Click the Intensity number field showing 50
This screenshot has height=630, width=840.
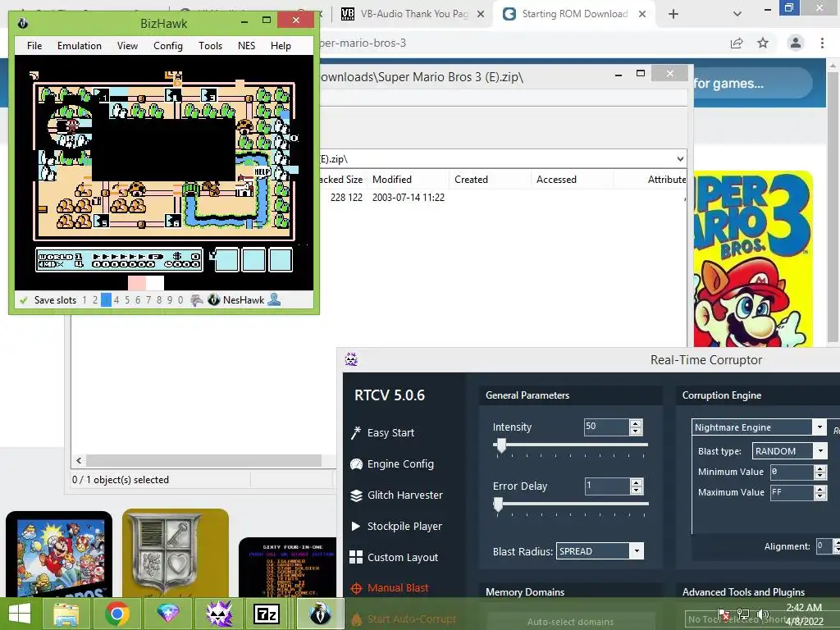pyautogui.click(x=606, y=427)
